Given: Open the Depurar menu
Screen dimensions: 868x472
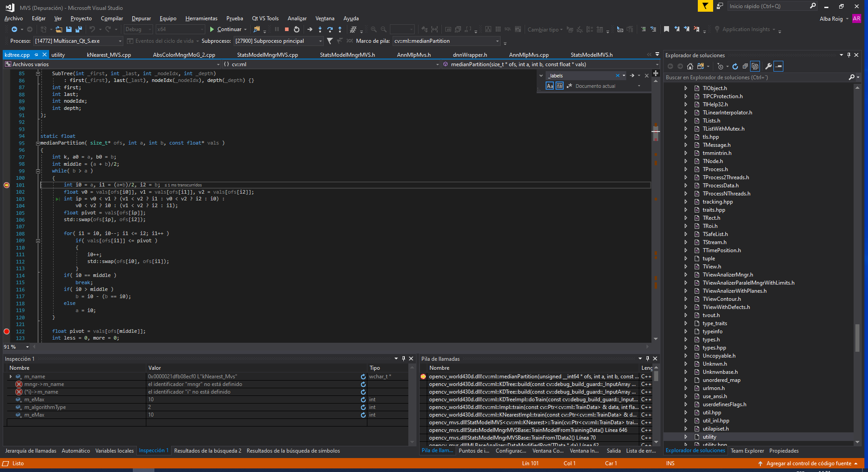Looking at the screenshot, I should click(141, 18).
